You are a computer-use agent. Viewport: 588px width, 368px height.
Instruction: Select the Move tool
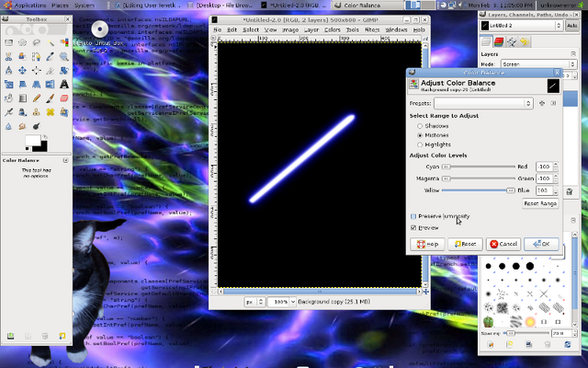click(x=22, y=71)
